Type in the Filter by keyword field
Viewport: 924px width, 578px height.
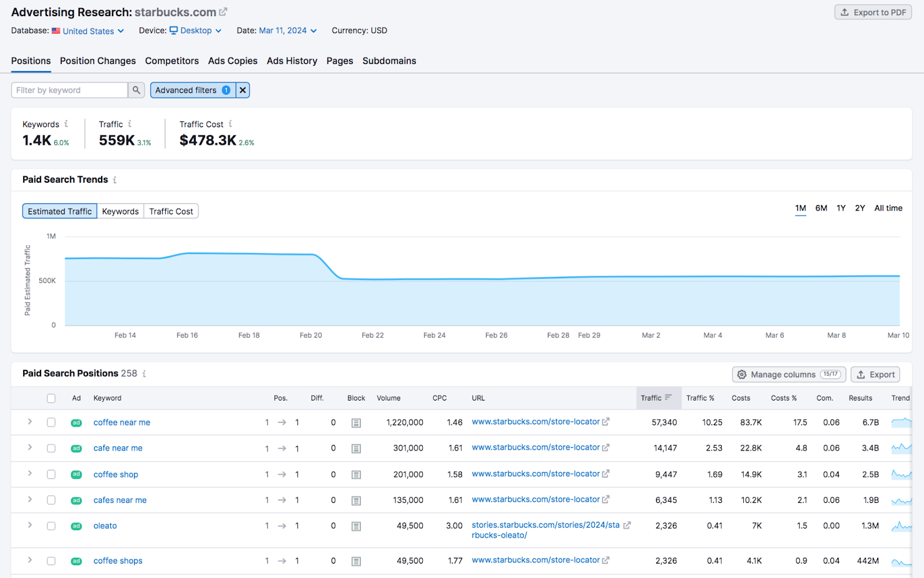click(x=69, y=90)
